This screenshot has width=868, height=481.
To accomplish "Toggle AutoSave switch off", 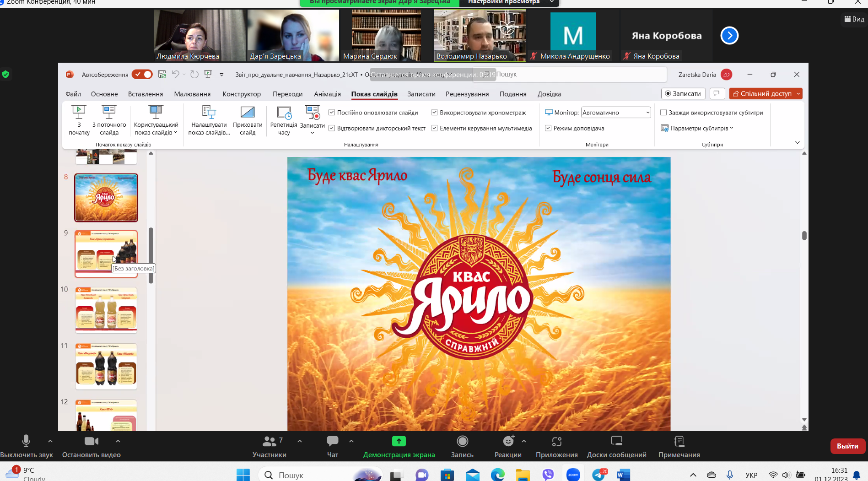I will [142, 75].
